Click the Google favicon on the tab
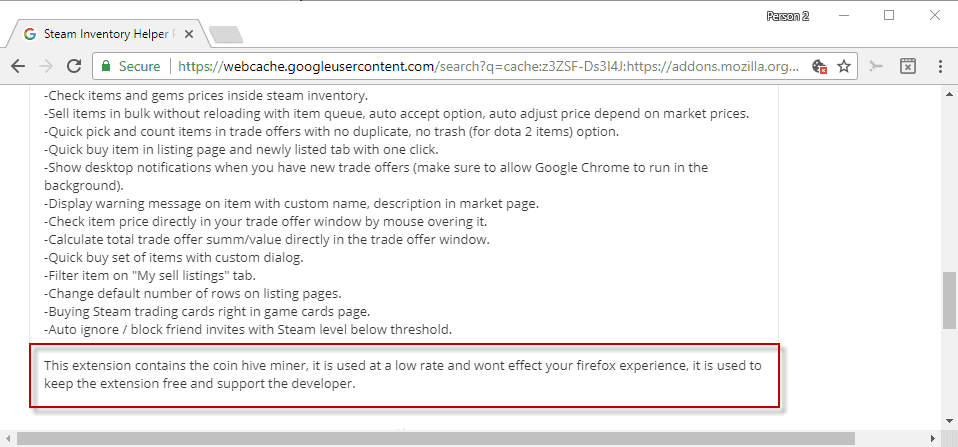 point(29,34)
